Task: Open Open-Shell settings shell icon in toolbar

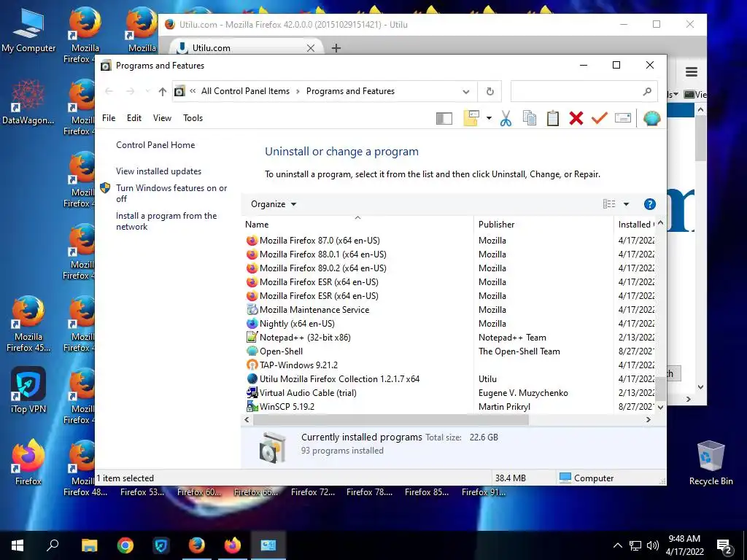Action: 651,118
